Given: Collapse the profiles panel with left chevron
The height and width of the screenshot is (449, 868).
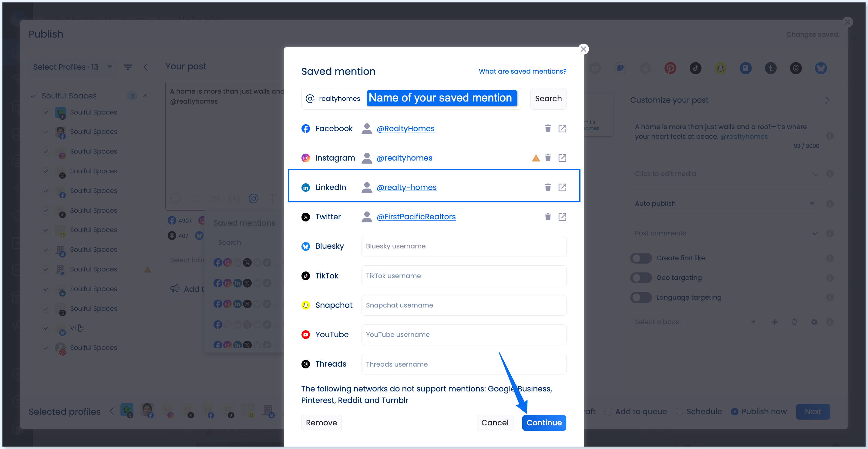Looking at the screenshot, I should [146, 67].
